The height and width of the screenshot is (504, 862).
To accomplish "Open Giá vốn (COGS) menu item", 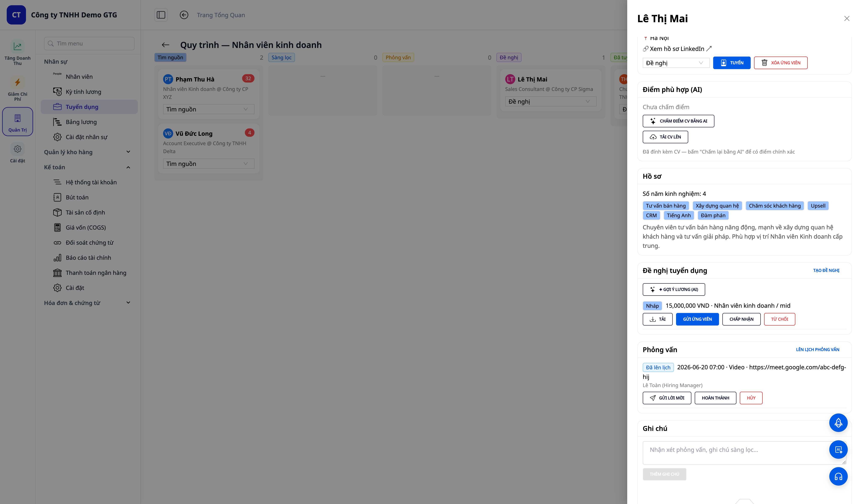I will point(89,227).
